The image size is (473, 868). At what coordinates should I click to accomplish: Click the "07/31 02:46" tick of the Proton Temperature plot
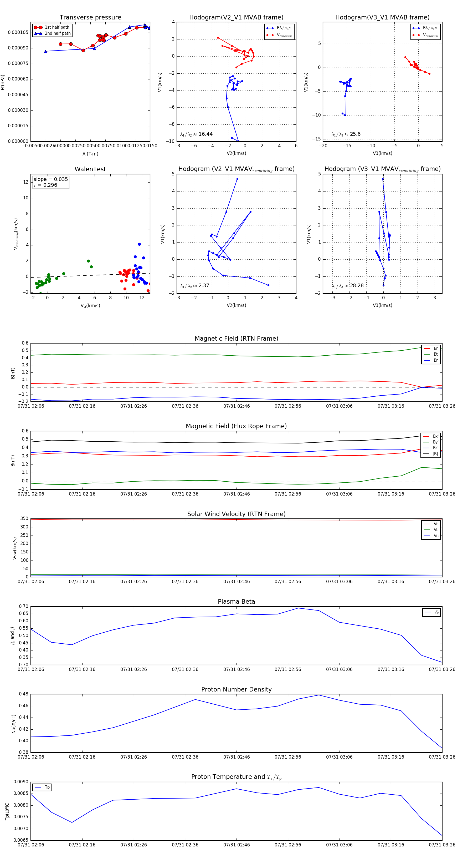click(236, 845)
